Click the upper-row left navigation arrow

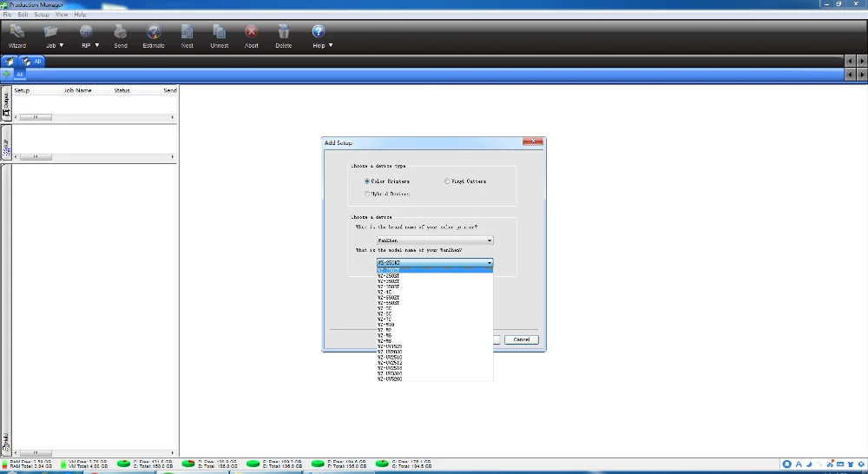[x=851, y=61]
